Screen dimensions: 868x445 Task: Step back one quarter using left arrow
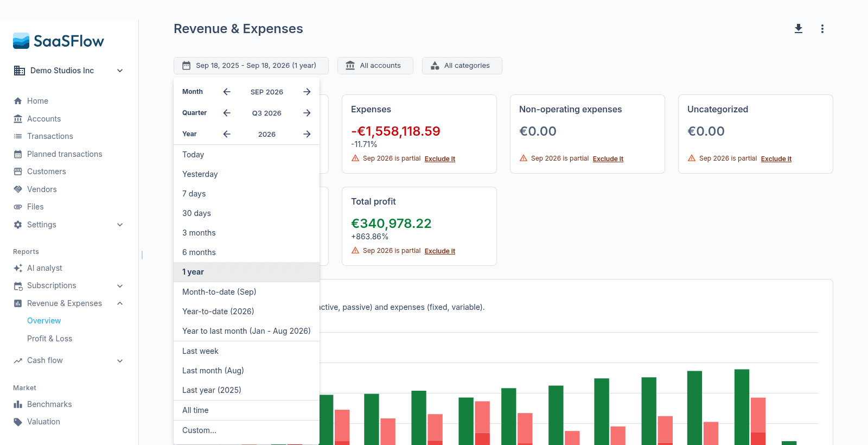(x=227, y=113)
